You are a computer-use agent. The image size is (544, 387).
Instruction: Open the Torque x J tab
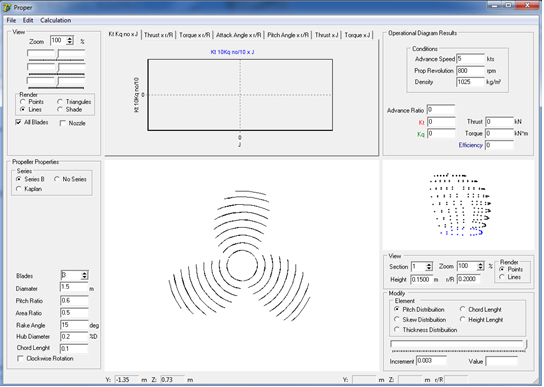tap(357, 35)
